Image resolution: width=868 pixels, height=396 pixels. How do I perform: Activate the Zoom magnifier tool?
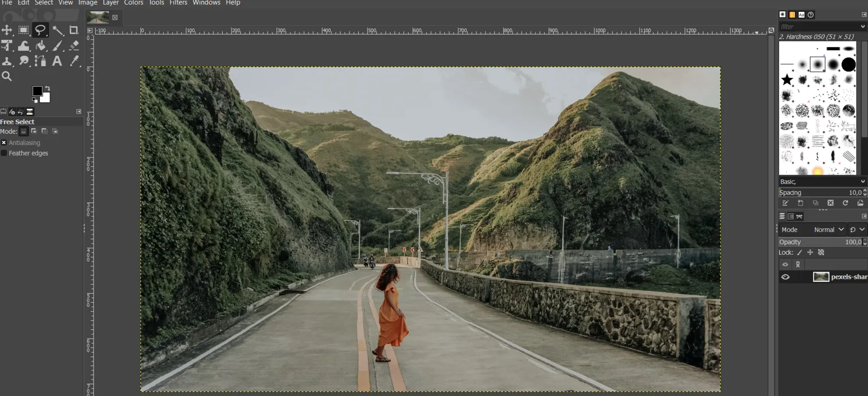tap(7, 76)
